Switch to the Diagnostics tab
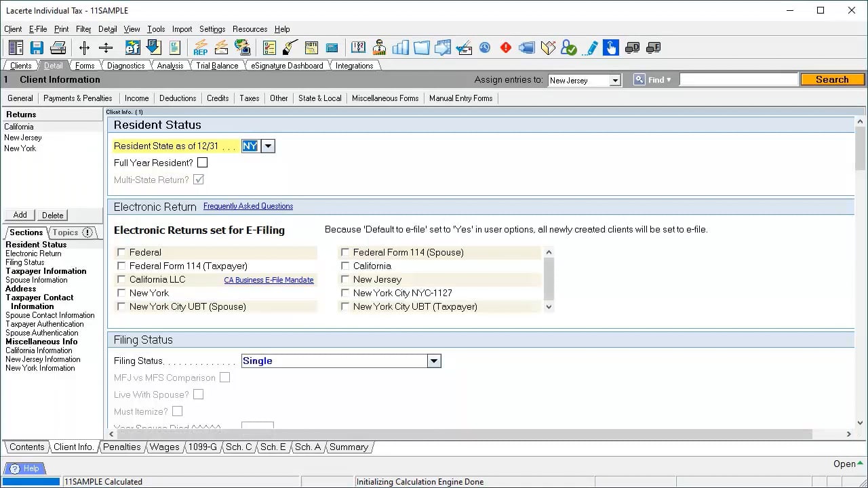 coord(126,66)
